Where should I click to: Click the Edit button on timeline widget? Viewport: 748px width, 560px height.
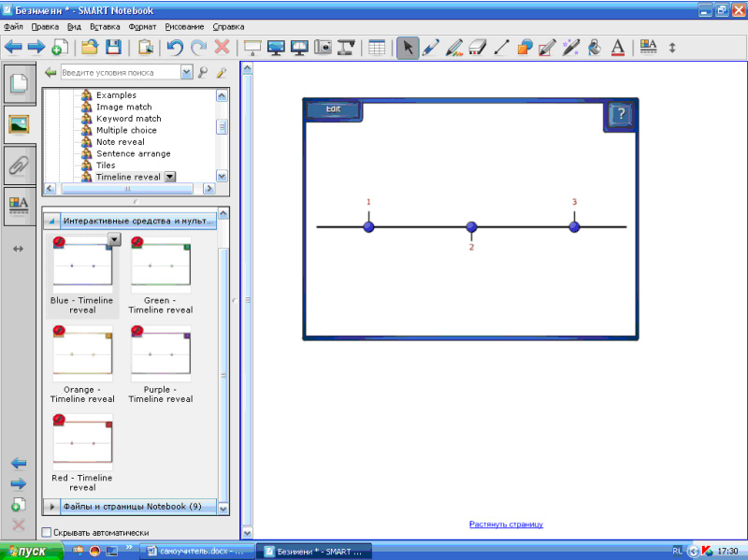(333, 110)
